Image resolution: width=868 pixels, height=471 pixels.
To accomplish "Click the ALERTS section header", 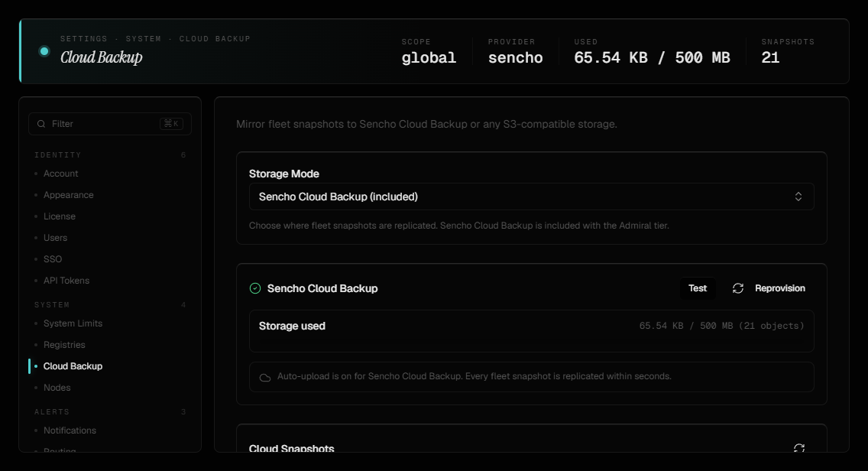I will pyautogui.click(x=52, y=411).
